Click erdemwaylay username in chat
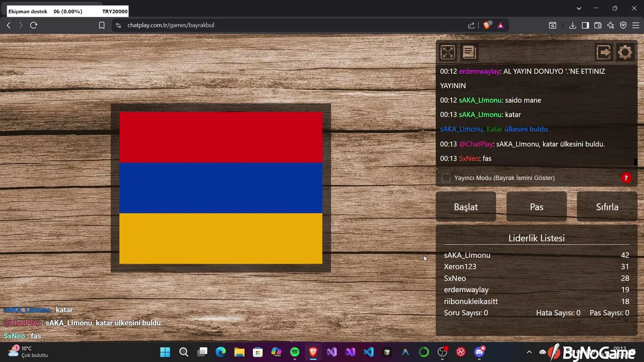Screen dimensions: 644x362 pos(479,71)
